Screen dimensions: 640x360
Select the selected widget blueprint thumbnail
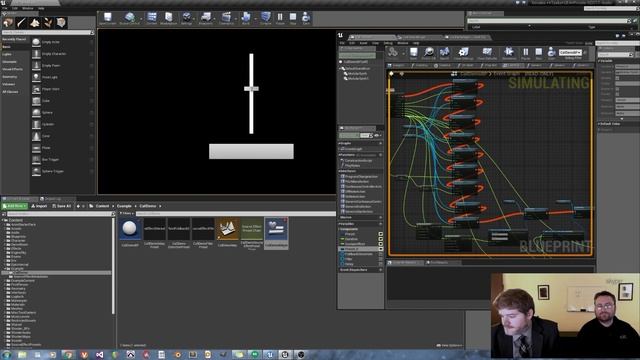[x=276, y=229]
